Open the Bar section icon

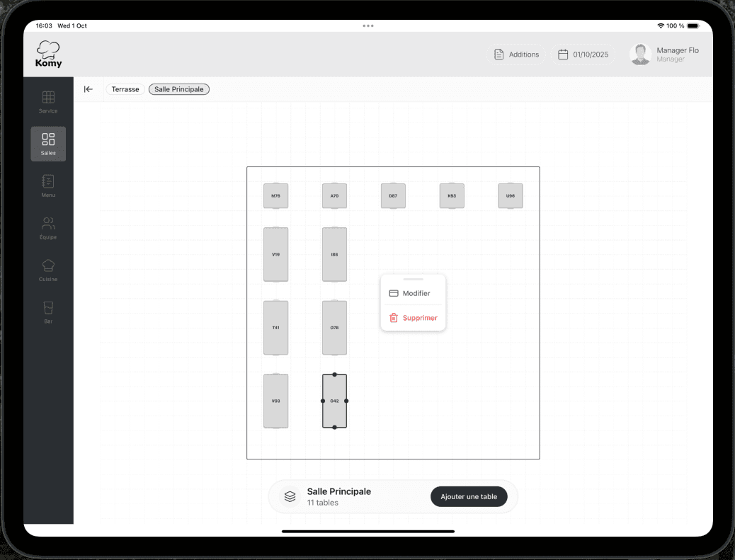(x=48, y=312)
